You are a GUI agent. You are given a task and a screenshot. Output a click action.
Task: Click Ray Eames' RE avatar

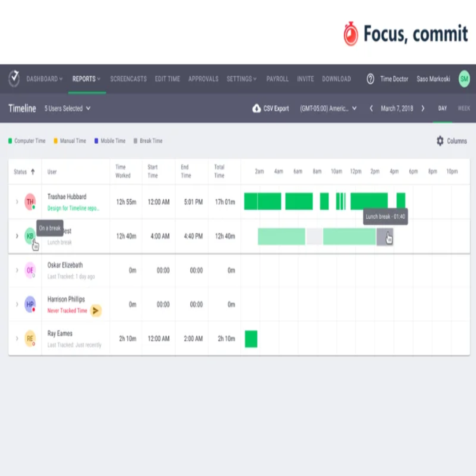pos(30,338)
